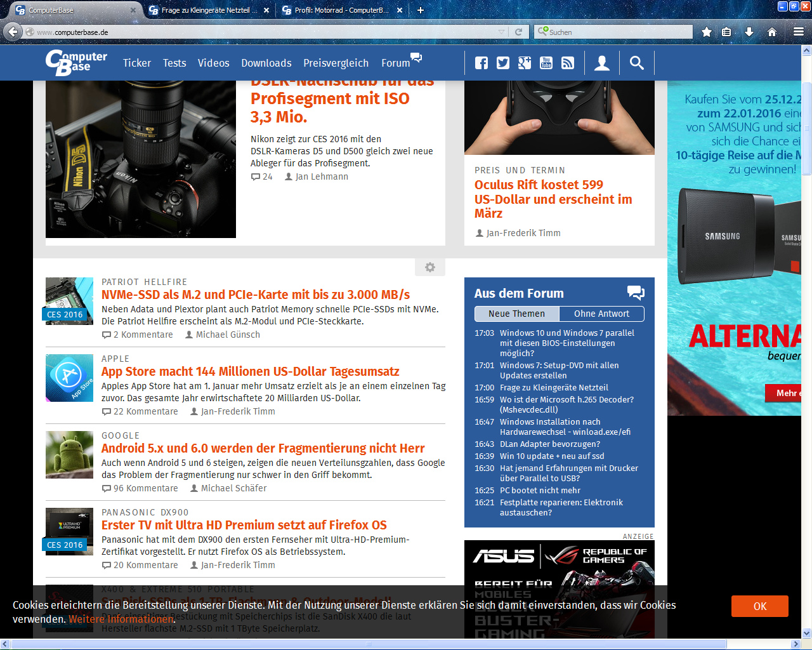812x650 pixels.
Task: Open 'Erster TV mit Ultra HD Premium' article
Action: click(x=244, y=525)
